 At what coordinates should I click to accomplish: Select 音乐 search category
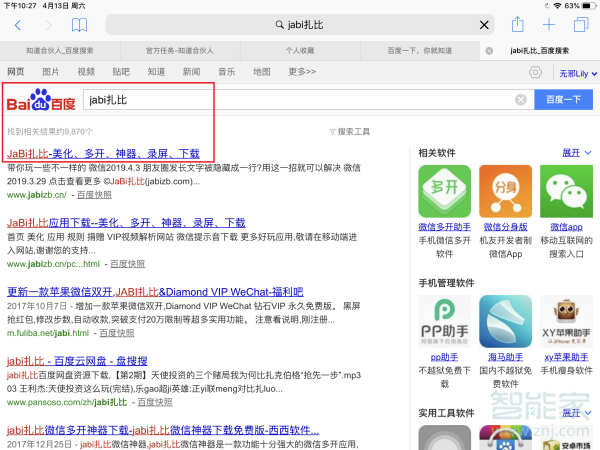point(227,72)
